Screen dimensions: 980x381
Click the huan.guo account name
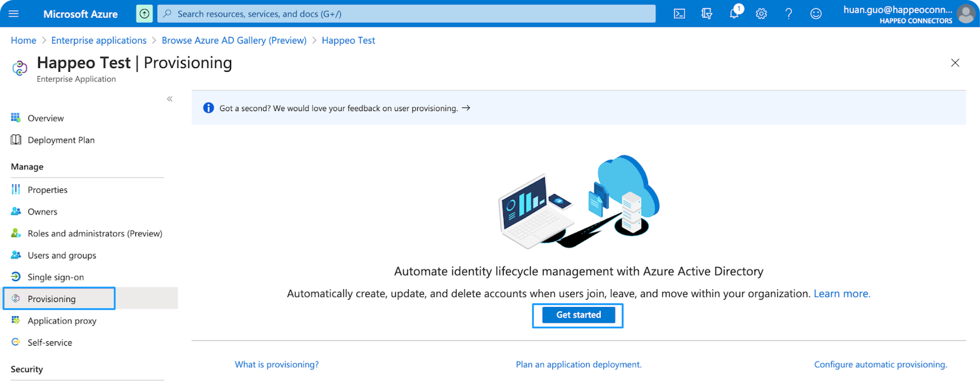898,10
